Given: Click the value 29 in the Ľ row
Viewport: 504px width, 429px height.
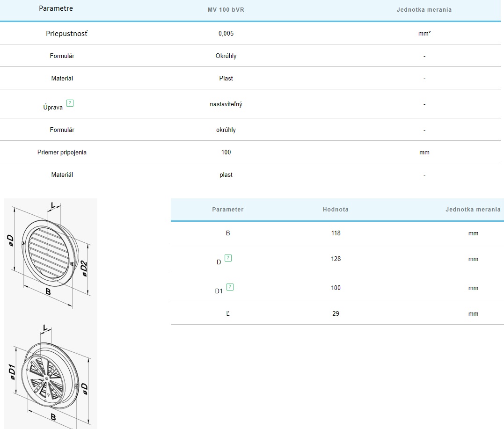Looking at the screenshot, I should [336, 313].
